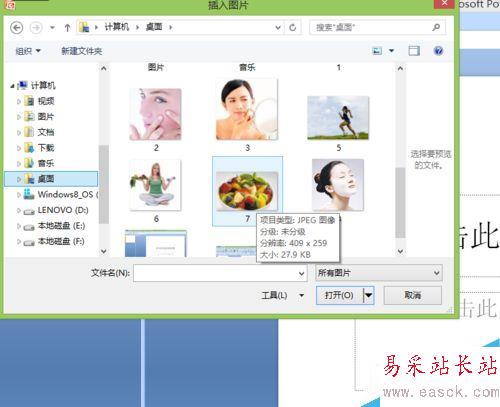Open the view options dropdown arrow

pyautogui.click(x=392, y=51)
